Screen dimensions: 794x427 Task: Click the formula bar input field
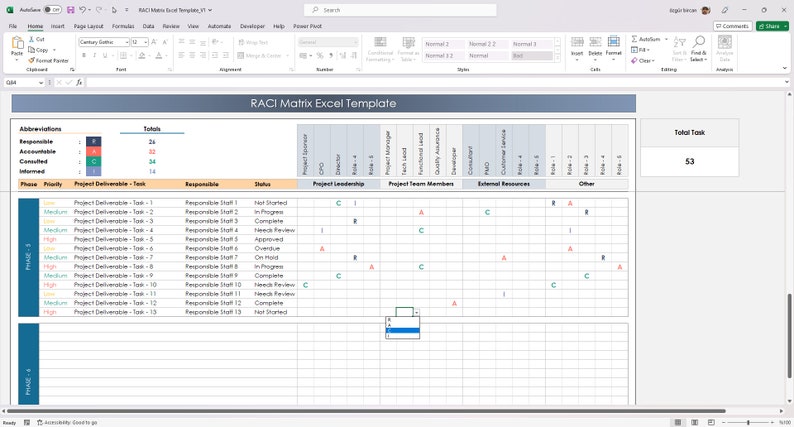pos(433,82)
